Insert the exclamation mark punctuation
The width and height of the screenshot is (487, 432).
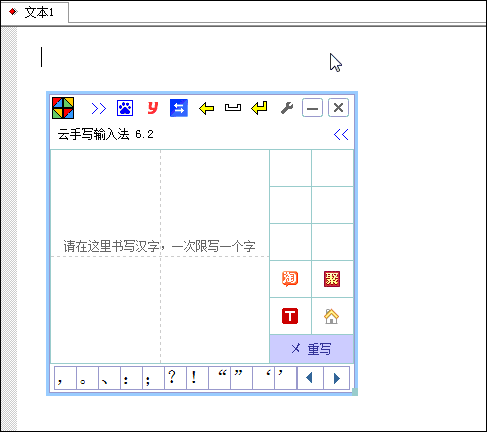tap(197, 378)
